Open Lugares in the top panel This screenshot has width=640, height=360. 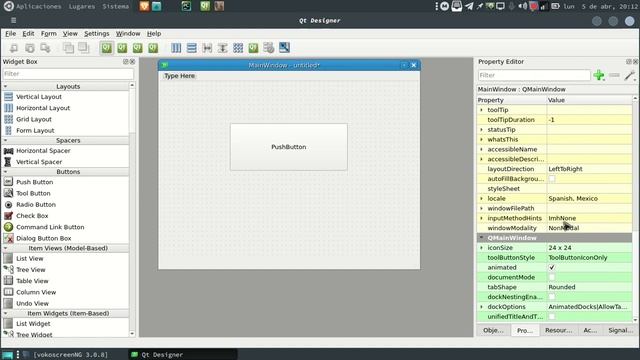pyautogui.click(x=82, y=6)
